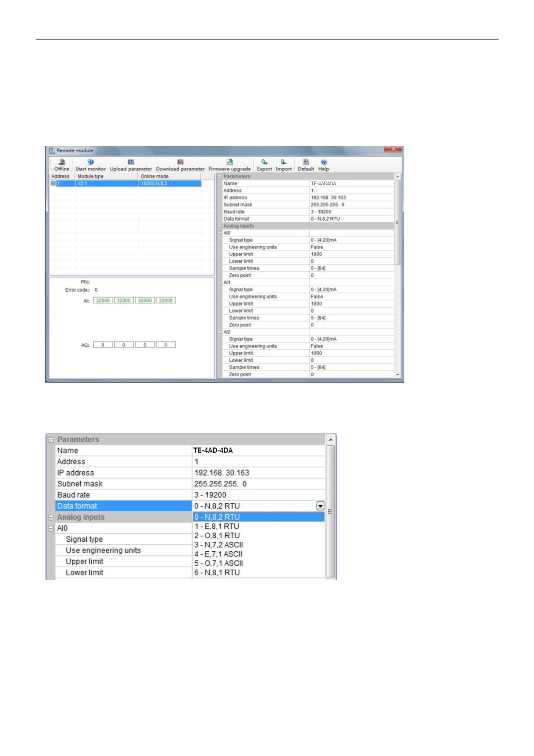This screenshot has height=756, width=534.
Task: Collapse Analog inputs in lower panel
Action: tap(51, 518)
